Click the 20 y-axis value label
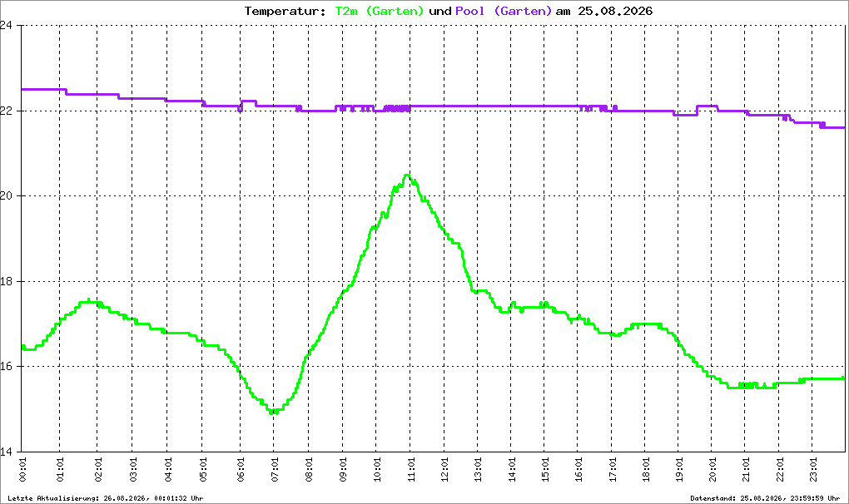This screenshot has height=504, width=849. coord(6,195)
